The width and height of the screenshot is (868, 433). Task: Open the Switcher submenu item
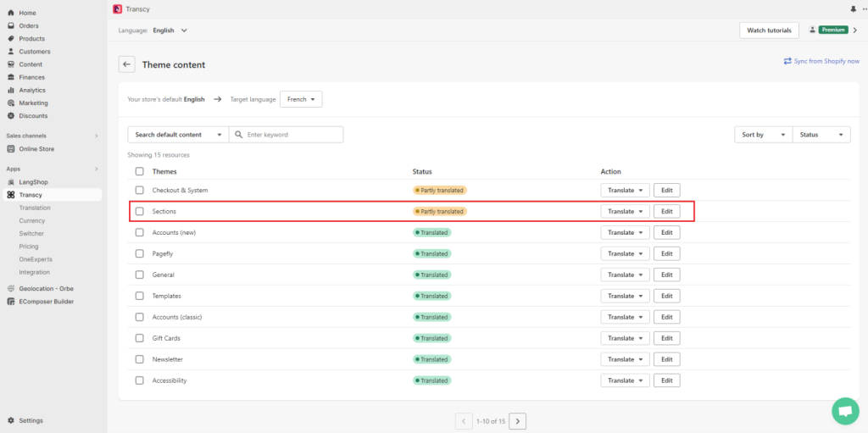pos(31,234)
